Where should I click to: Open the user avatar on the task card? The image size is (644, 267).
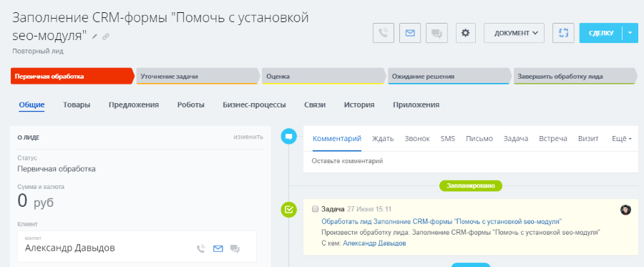625,210
